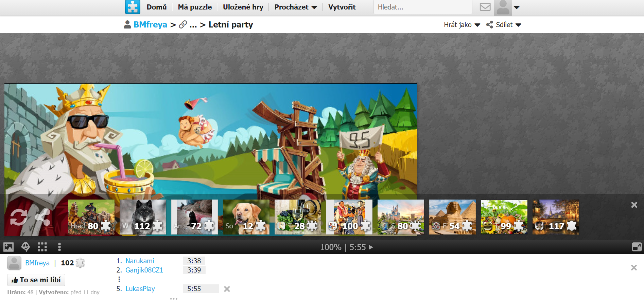This screenshot has width=644, height=301.
Task: Focus the Hledat search field
Action: [x=423, y=7]
